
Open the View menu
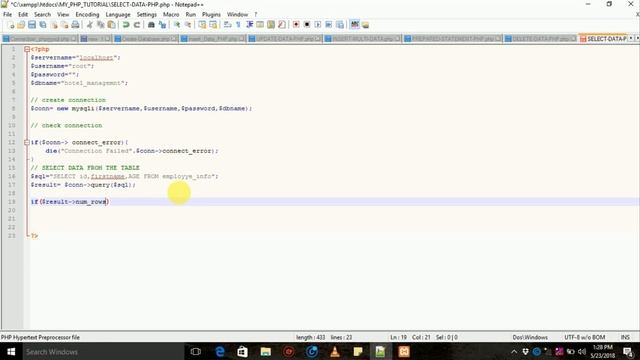[63, 14]
